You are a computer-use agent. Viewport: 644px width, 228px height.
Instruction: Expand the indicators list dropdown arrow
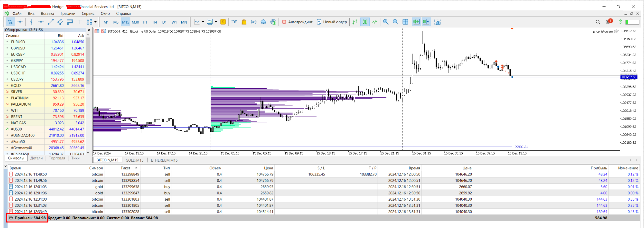pyautogui.click(x=203, y=22)
